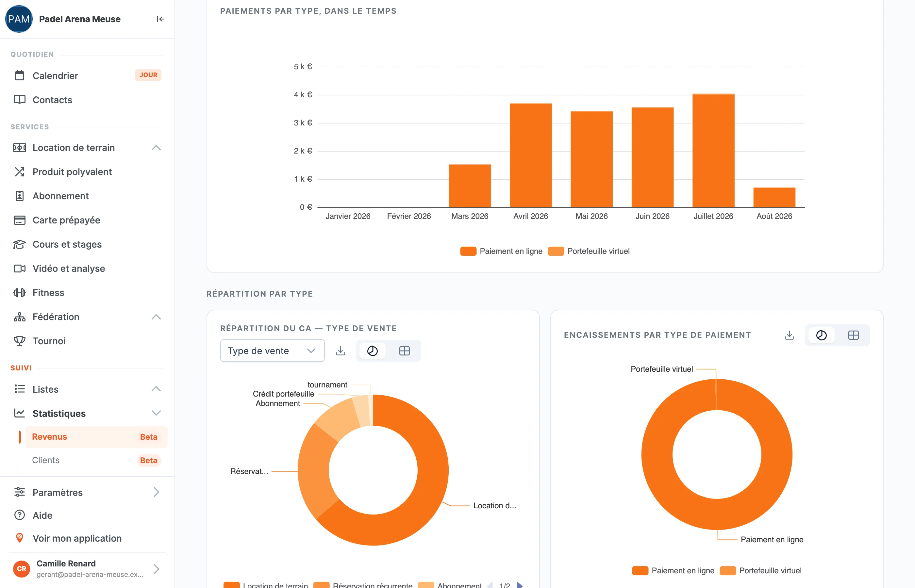The width and height of the screenshot is (915, 588).
Task: Click the Paiement en ligne swatch under the Encaissements donut
Action: coord(640,570)
